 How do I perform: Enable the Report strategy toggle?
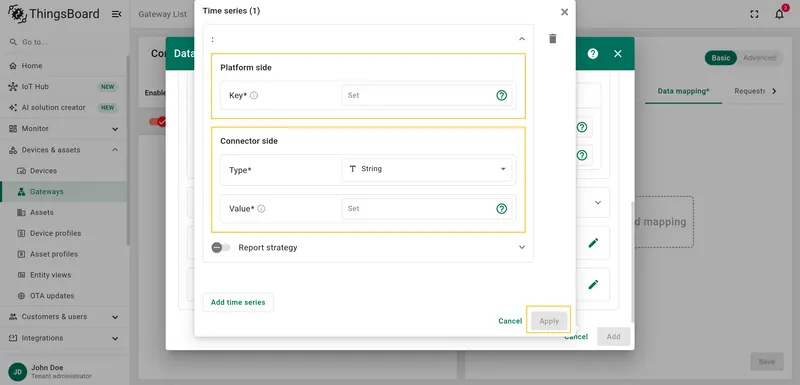221,247
